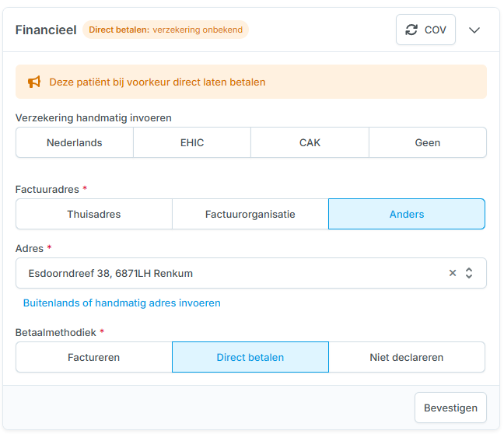Click Buitenlands of handmatig adres invoeren link
Screen dimensions: 504x434
tap(122, 303)
